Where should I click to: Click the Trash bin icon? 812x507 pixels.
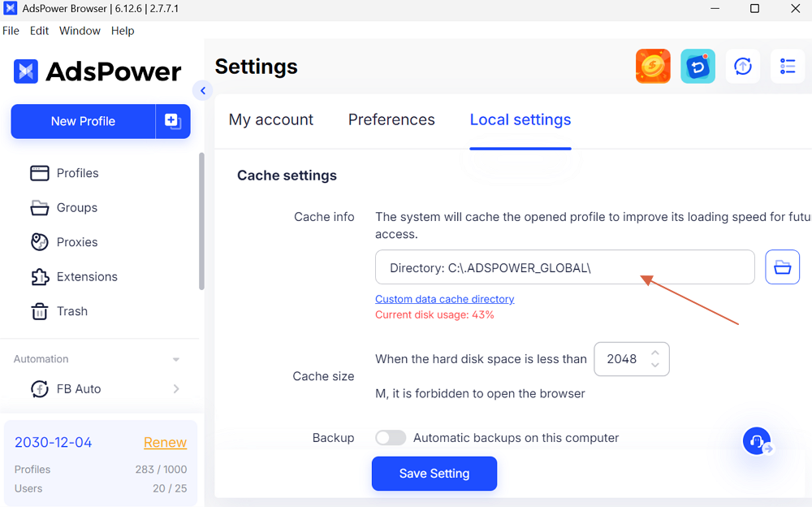point(39,311)
